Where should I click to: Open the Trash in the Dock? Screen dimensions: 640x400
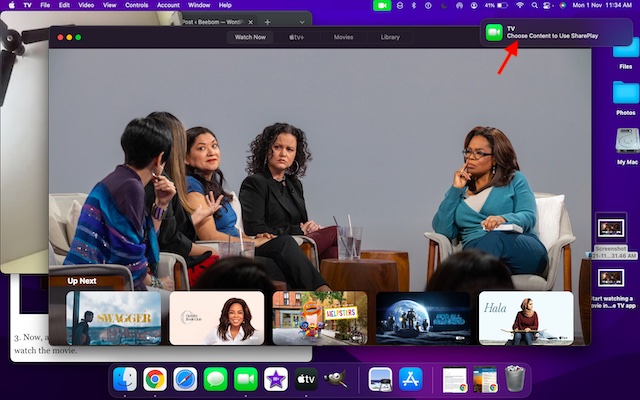515,379
